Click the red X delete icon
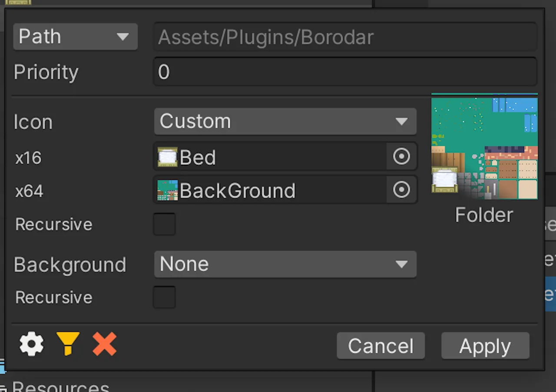The height and width of the screenshot is (392, 556). (x=105, y=344)
